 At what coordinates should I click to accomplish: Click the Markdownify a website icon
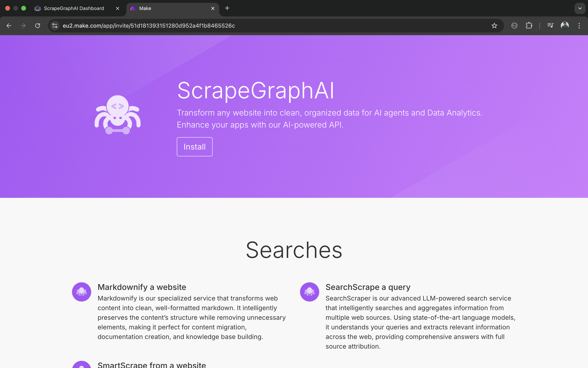click(x=81, y=292)
